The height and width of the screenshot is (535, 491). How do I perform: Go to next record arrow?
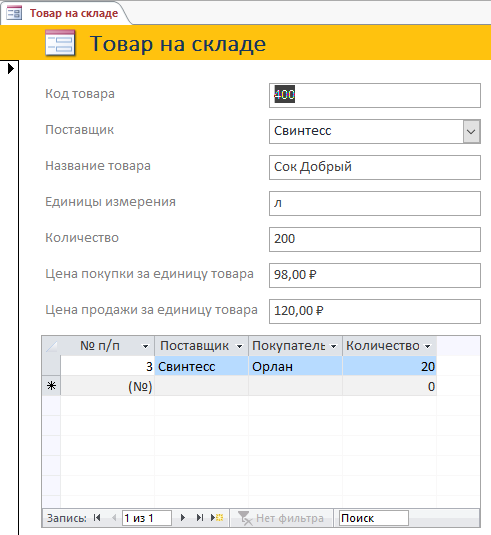coord(183,518)
